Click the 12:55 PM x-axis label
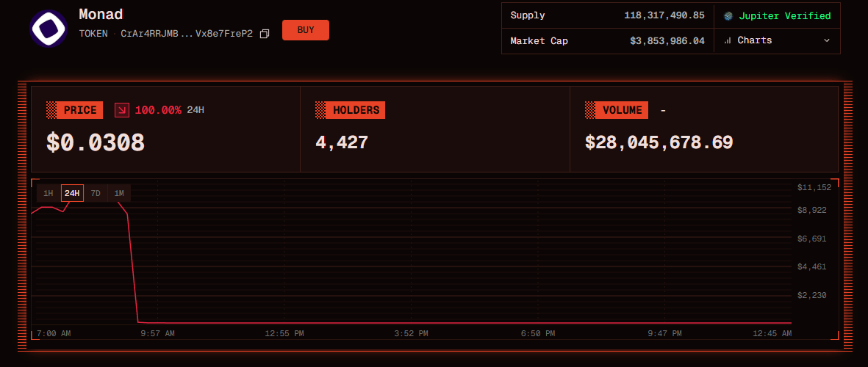Viewport: 868px width, 367px height. pyautogui.click(x=284, y=334)
